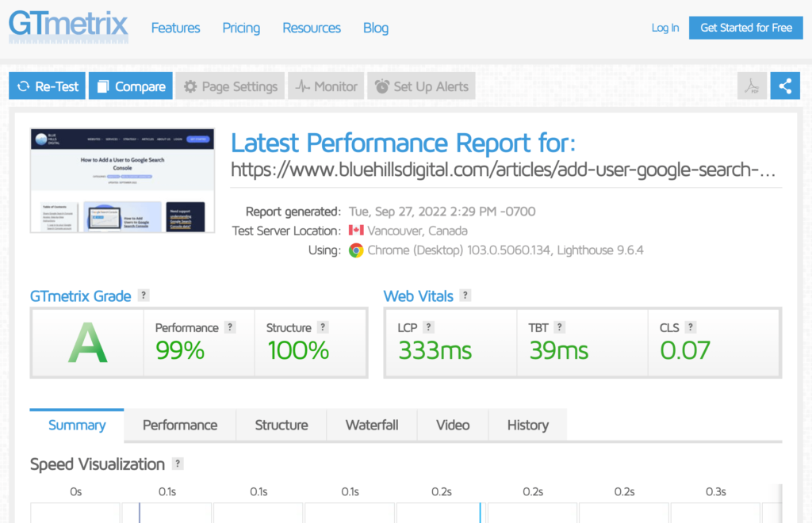
Task: Click the Log In link
Action: 665,28
